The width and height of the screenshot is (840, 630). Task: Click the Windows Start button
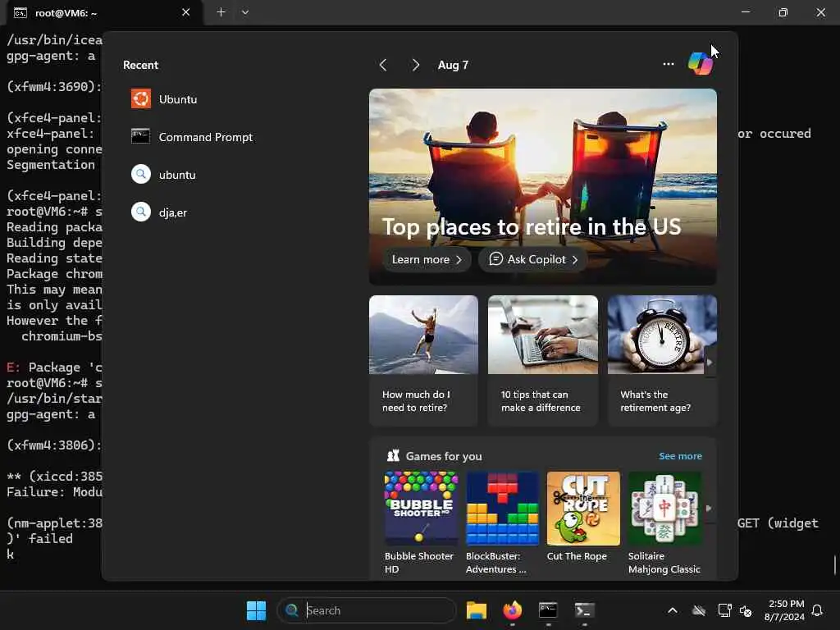coord(256,610)
